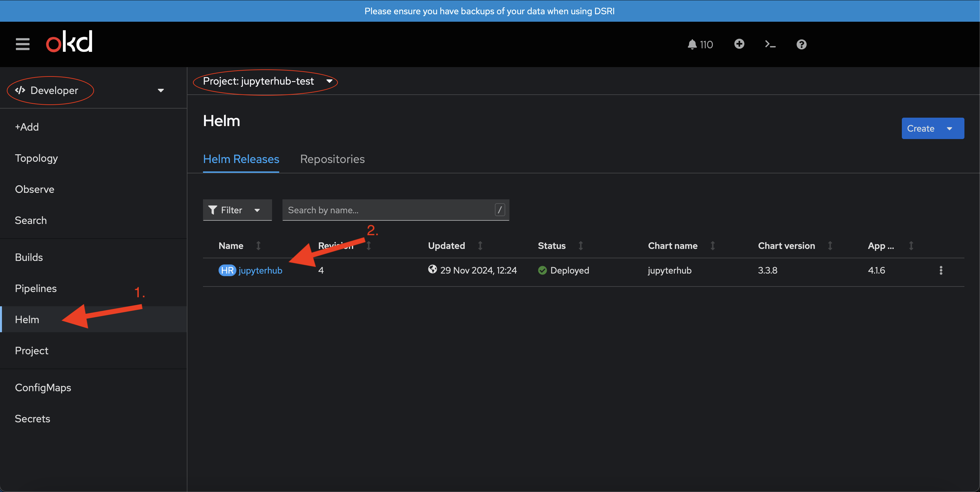Click the Helm page heading
Screen dimensions: 980x492
(221, 121)
